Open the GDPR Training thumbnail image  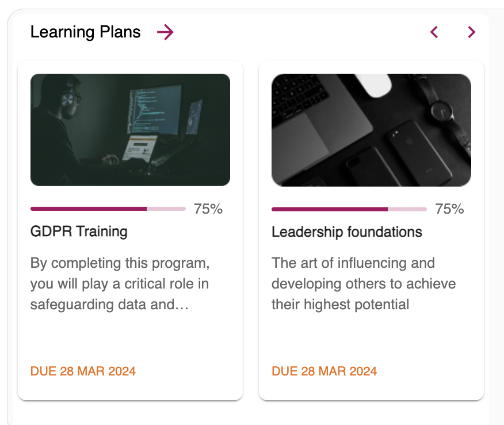[130, 130]
